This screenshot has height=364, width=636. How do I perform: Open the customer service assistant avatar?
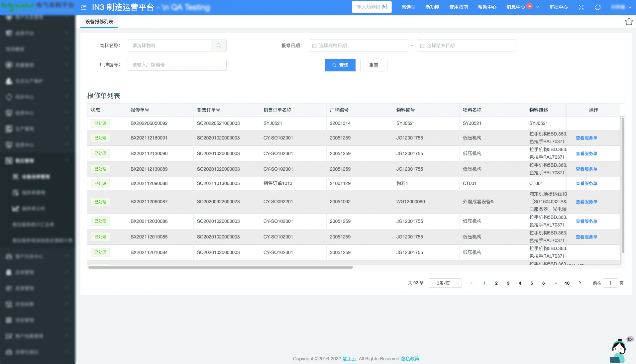tap(618, 351)
